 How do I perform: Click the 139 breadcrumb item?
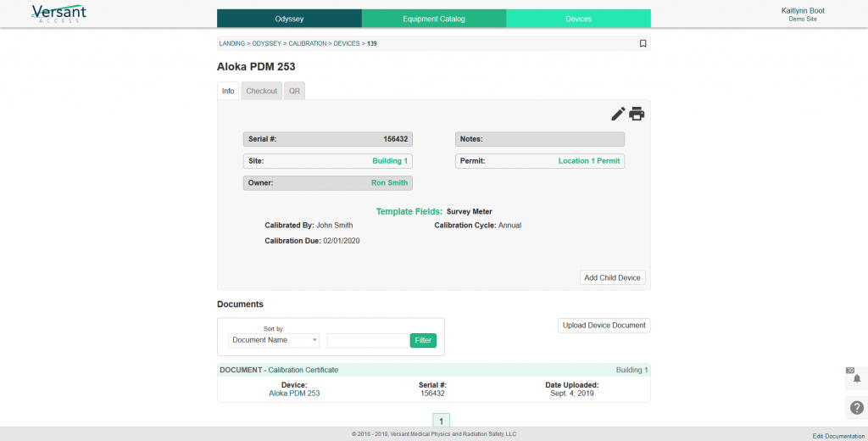click(372, 43)
